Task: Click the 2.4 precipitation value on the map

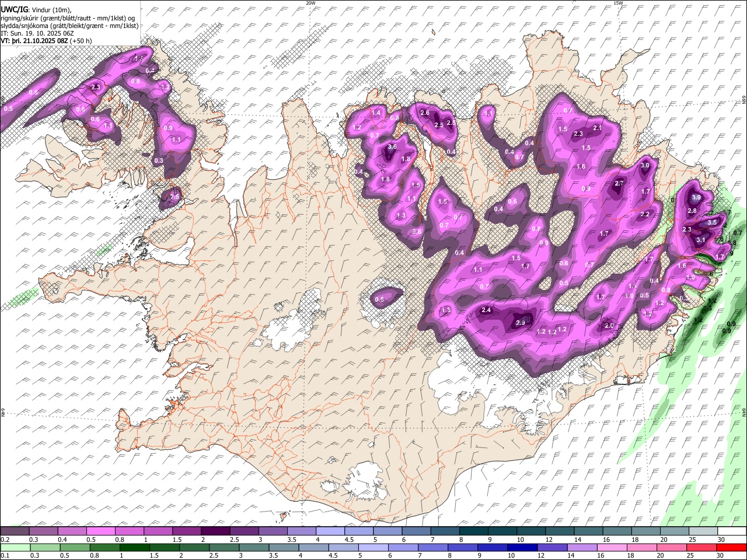Action: click(x=486, y=310)
